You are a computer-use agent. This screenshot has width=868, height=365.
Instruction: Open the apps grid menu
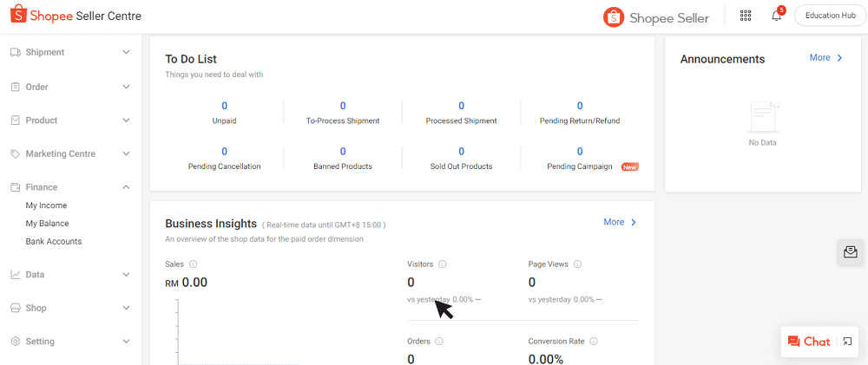pyautogui.click(x=745, y=16)
